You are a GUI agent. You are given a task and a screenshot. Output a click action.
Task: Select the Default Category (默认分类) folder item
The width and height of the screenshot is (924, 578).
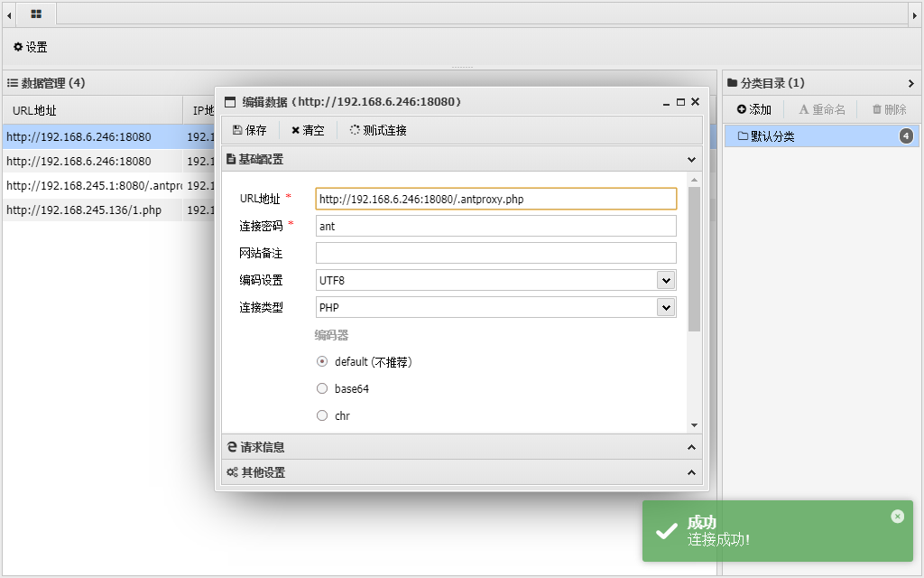tap(767, 136)
